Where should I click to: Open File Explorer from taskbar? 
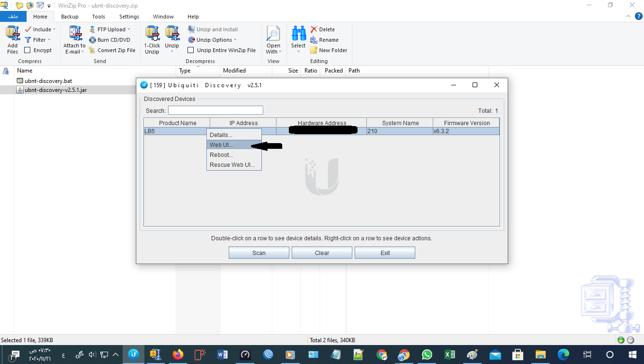[x=541, y=354]
